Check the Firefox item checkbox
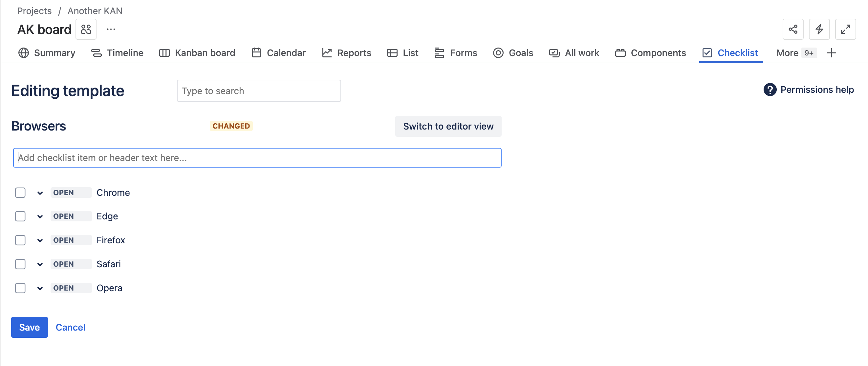 tap(20, 240)
